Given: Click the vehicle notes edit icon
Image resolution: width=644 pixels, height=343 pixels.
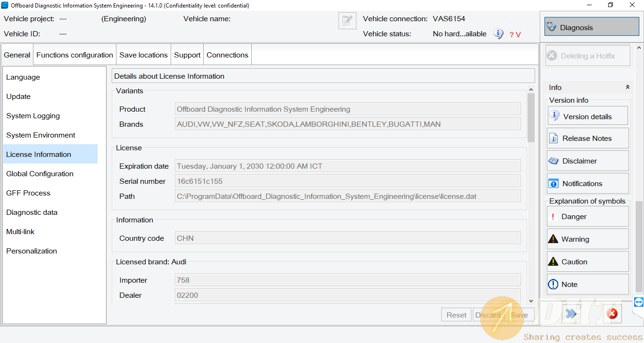Looking at the screenshot, I should 347,21.
